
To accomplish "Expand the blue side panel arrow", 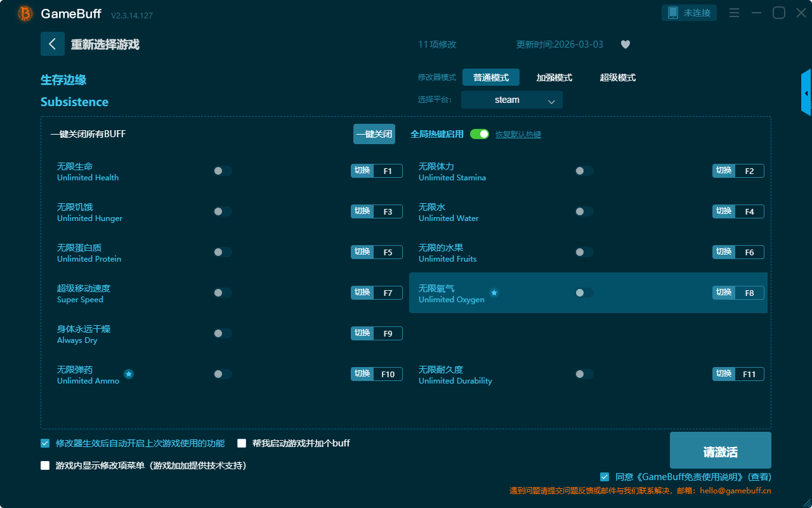I will (806, 93).
